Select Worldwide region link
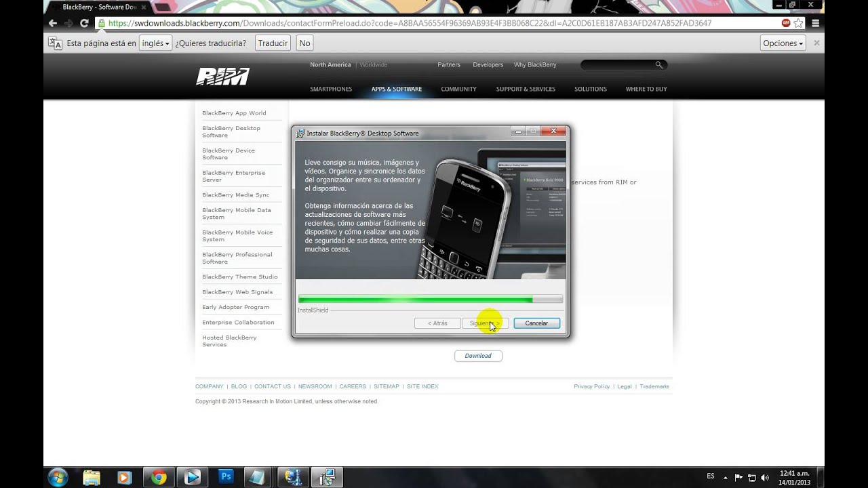Image resolution: width=868 pixels, height=488 pixels. [374, 65]
